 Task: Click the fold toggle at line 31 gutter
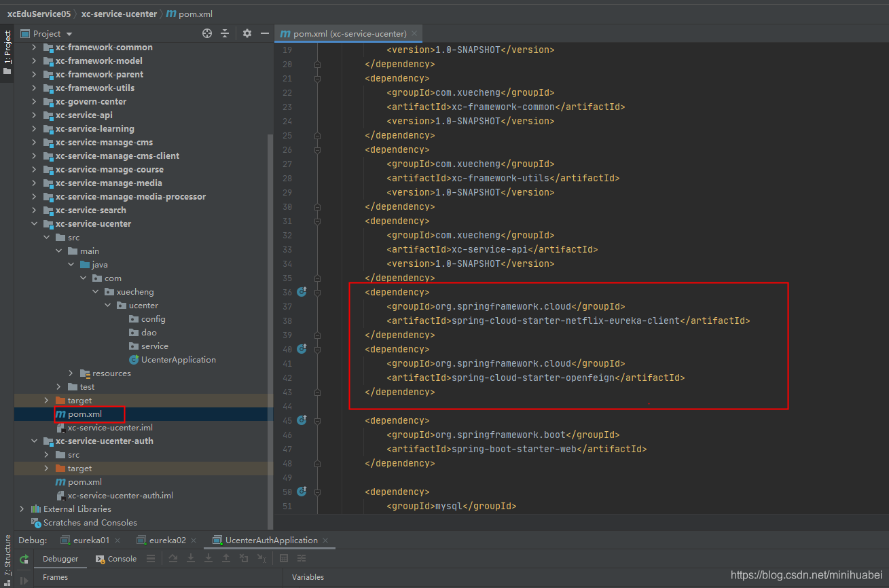point(317,221)
